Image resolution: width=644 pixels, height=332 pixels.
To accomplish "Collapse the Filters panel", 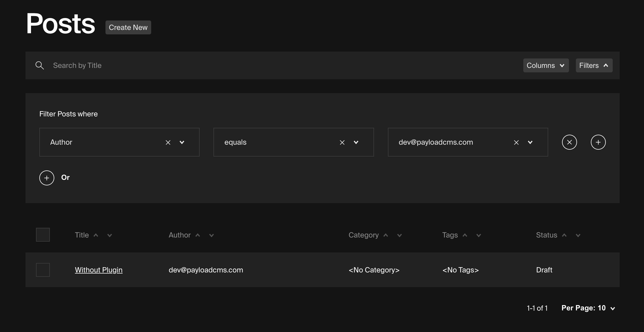I will pyautogui.click(x=594, y=65).
